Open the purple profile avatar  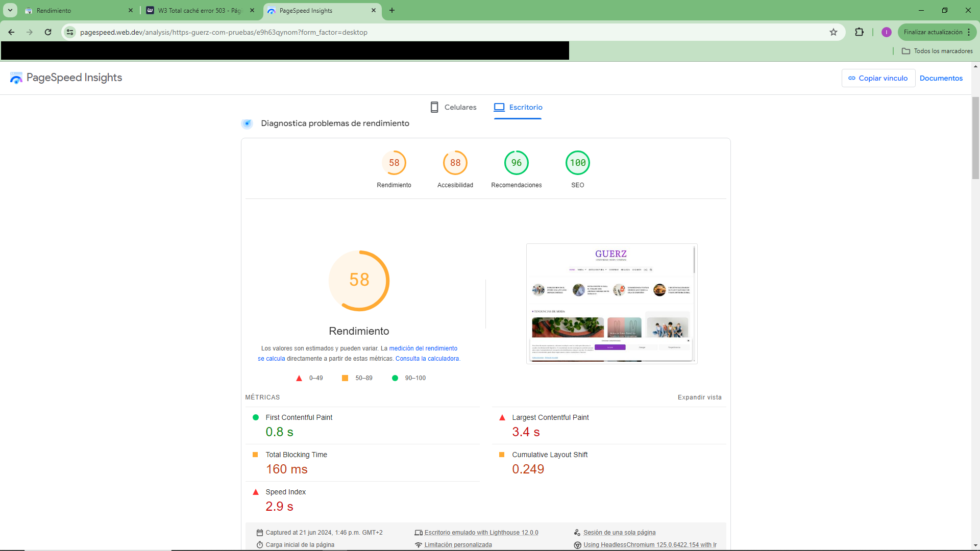tap(887, 32)
